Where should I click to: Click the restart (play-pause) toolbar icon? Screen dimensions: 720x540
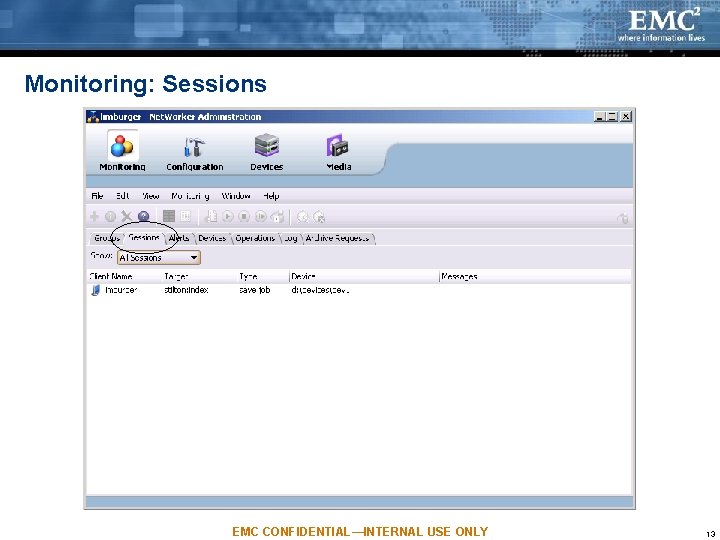point(261,216)
